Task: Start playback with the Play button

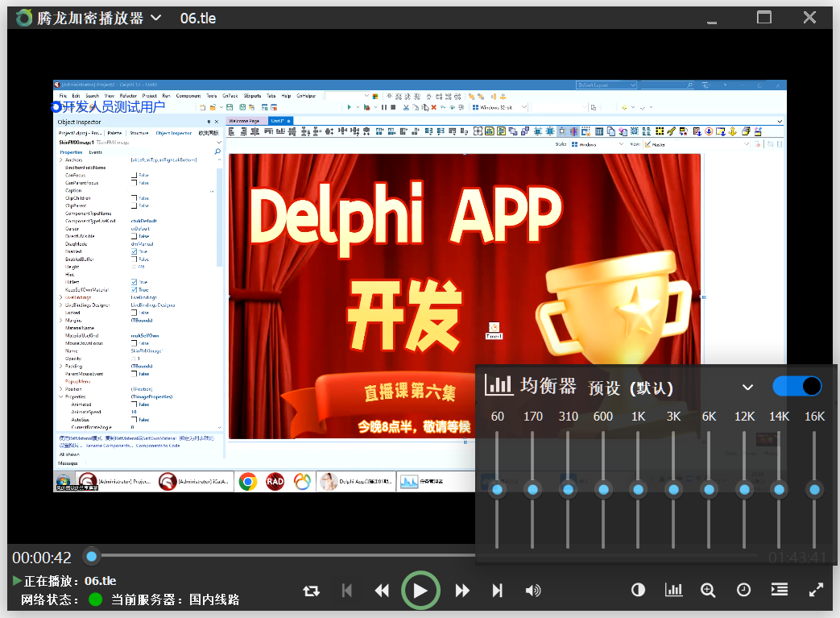Action: [x=420, y=591]
